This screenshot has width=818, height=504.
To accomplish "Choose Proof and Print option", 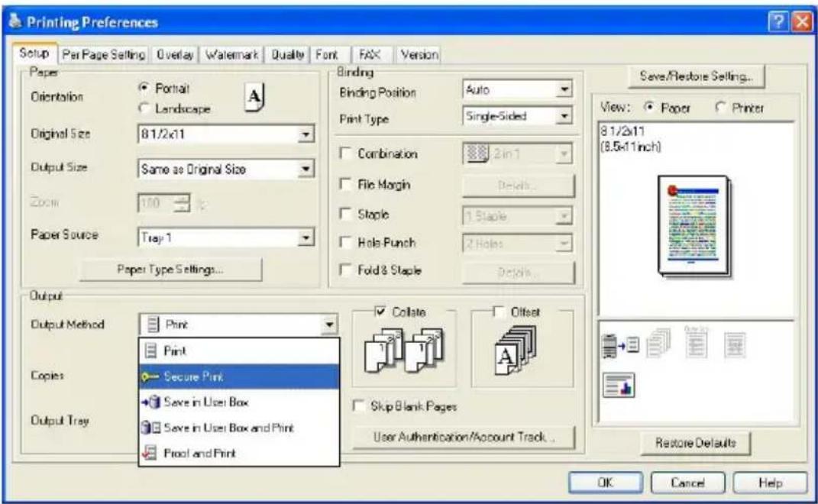I will 239,453.
